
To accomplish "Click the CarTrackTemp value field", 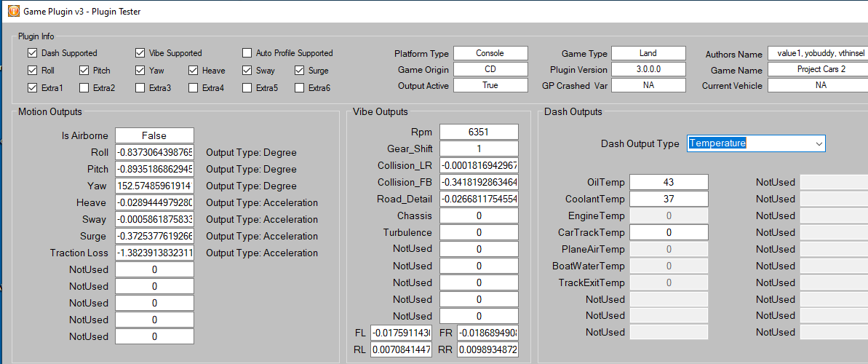I will (x=669, y=232).
